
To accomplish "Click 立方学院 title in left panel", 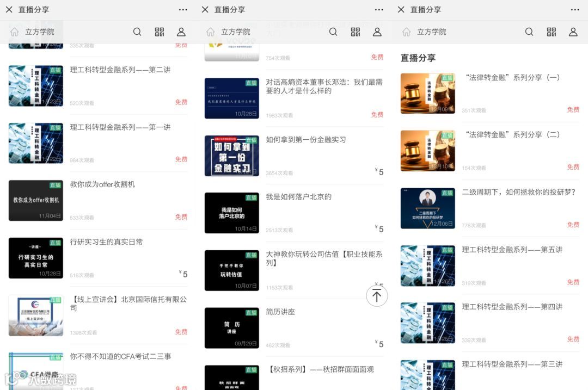I will pyautogui.click(x=40, y=32).
